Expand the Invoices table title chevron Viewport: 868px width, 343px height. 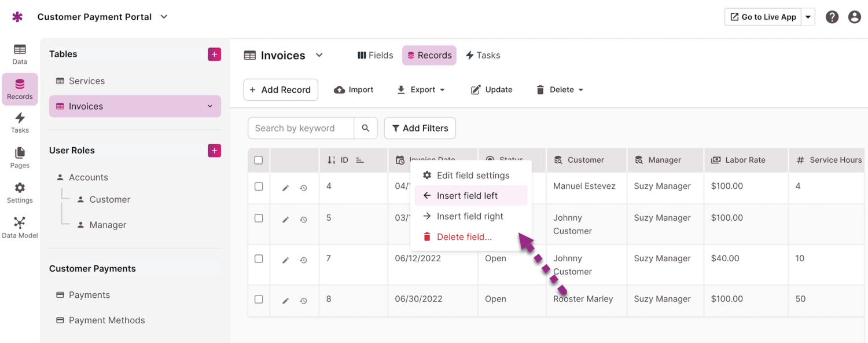tap(319, 55)
